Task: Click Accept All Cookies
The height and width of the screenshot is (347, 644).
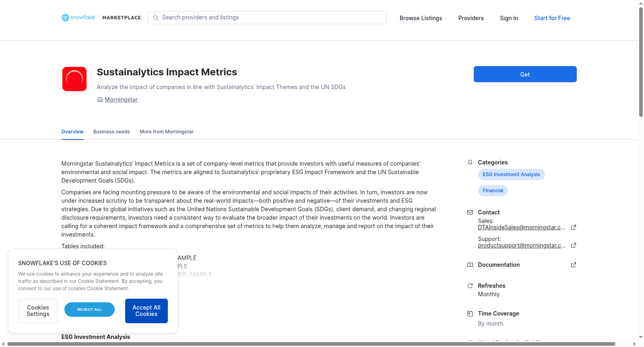Action: click(147, 311)
